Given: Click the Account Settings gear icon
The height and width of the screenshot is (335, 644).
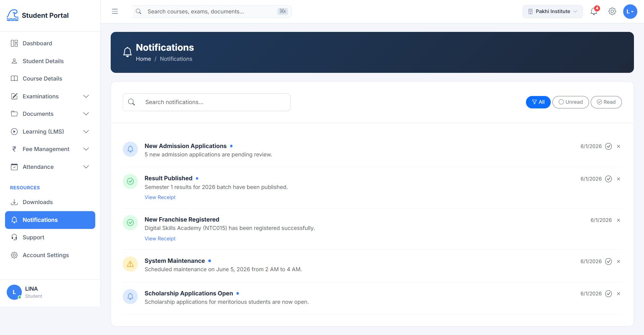Looking at the screenshot, I should 14,255.
